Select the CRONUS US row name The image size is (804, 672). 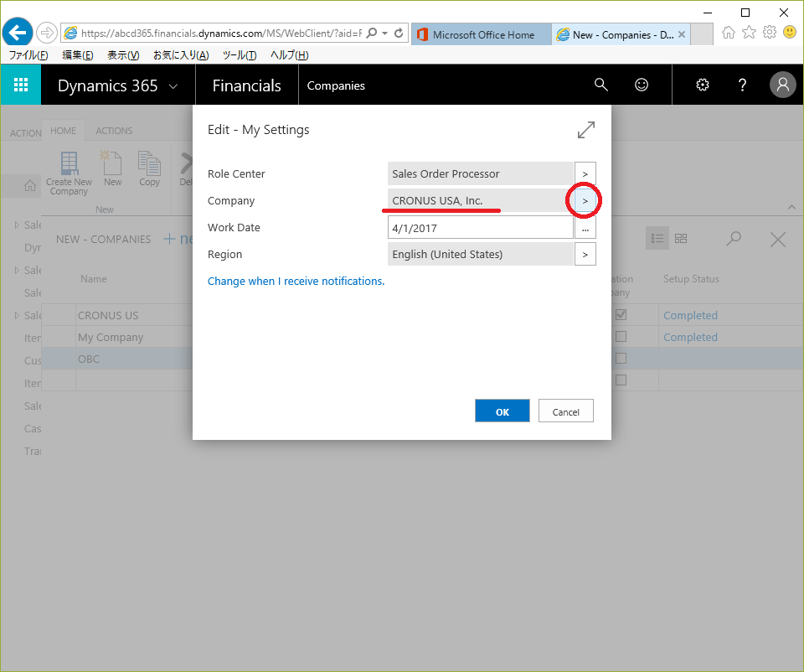(x=108, y=316)
